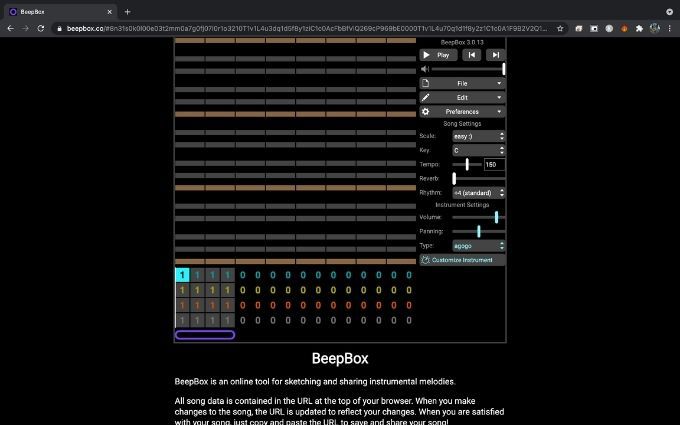
Task: Click the beepbox.co URL address bar
Action: 307,29
